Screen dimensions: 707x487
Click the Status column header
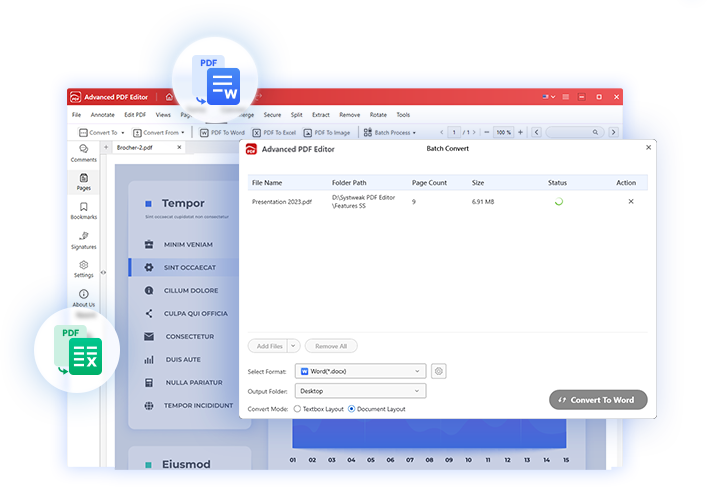coord(557,183)
